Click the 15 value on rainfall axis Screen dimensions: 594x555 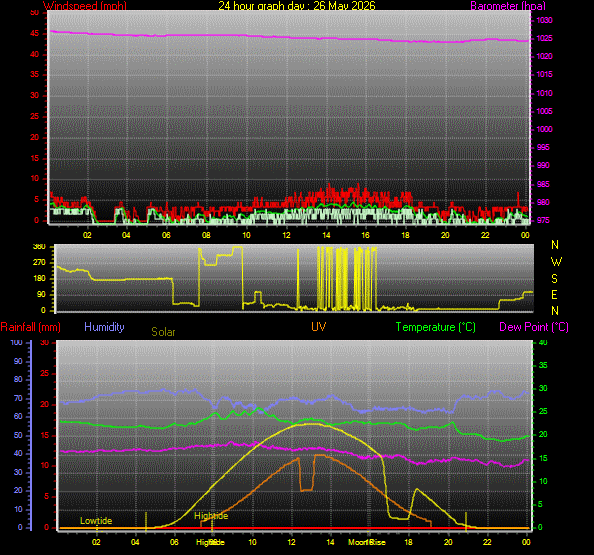pos(45,435)
